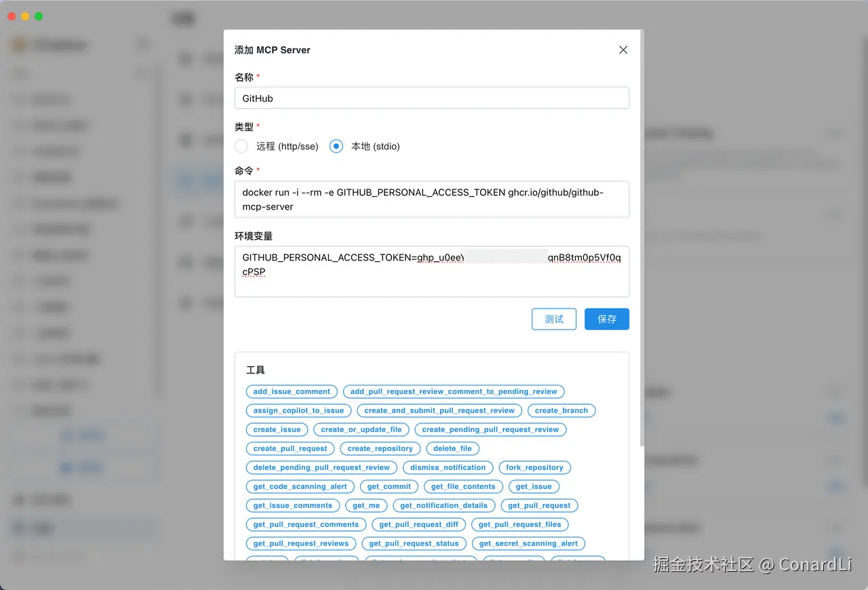Focus the 名称 field containing GitHub
Viewport: 868px width, 590px height.
tap(432, 98)
